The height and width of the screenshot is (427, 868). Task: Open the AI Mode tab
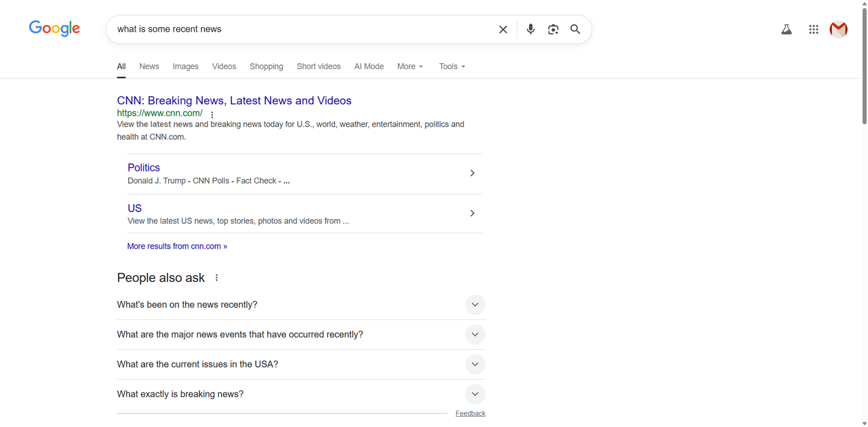tap(369, 66)
